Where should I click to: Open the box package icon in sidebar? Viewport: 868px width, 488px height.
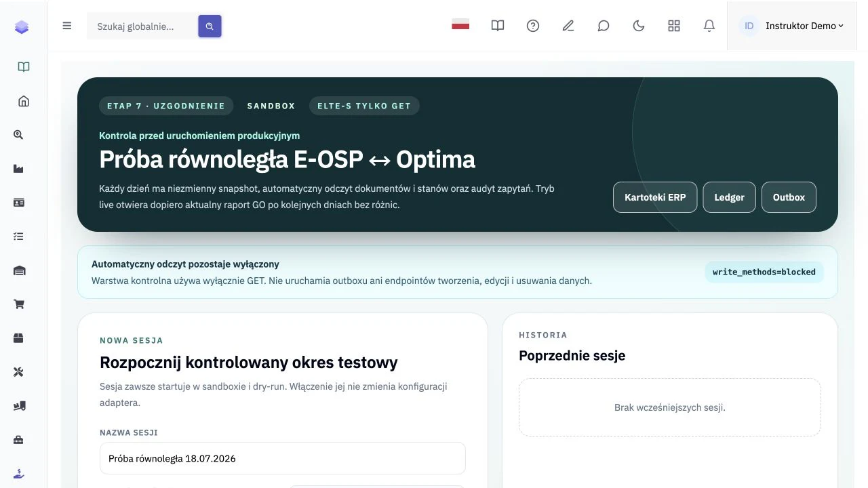click(19, 338)
